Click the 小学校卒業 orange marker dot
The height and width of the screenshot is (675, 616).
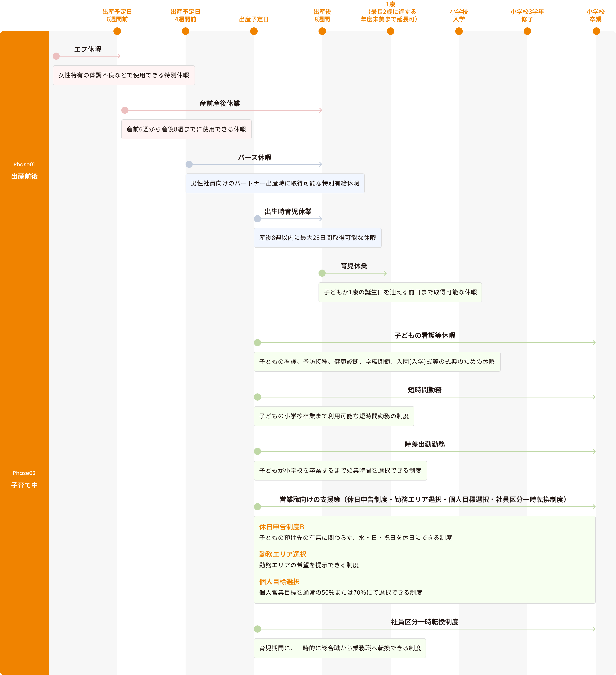pyautogui.click(x=596, y=31)
